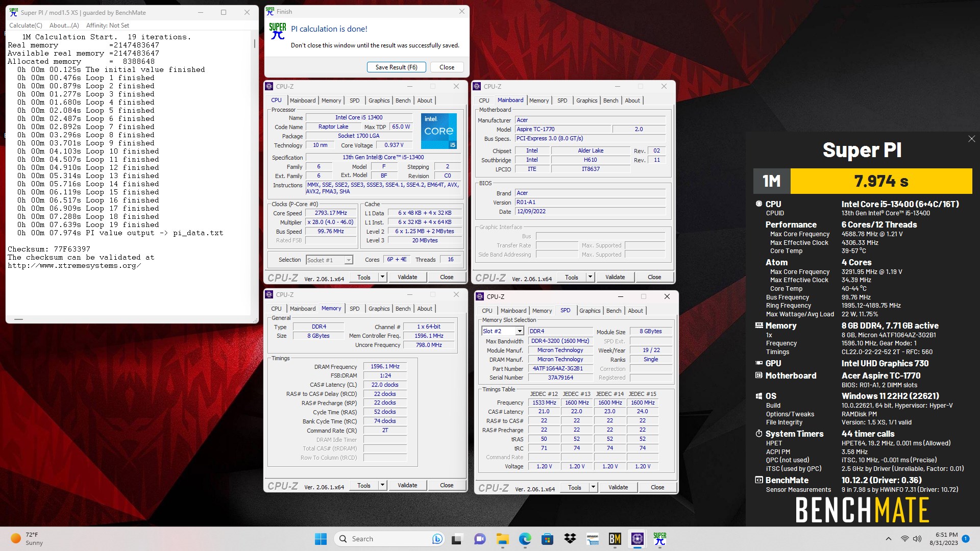Expand Tools arrow in CPU-Z Mainboard window
Viewport: 980px width, 551px height.
(590, 277)
